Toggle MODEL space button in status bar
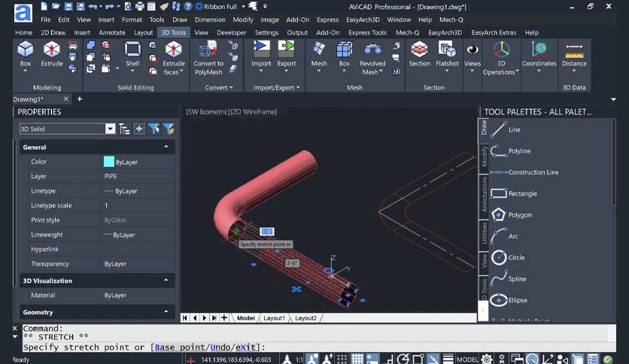 467,359
